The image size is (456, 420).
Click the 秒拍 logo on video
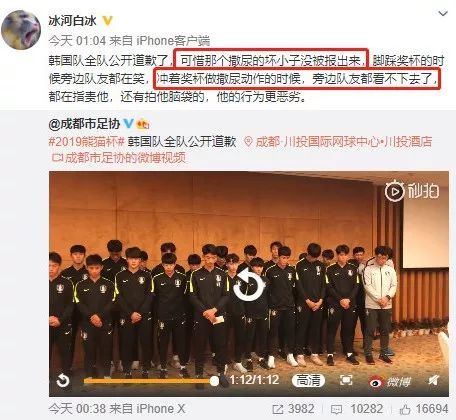412,191
